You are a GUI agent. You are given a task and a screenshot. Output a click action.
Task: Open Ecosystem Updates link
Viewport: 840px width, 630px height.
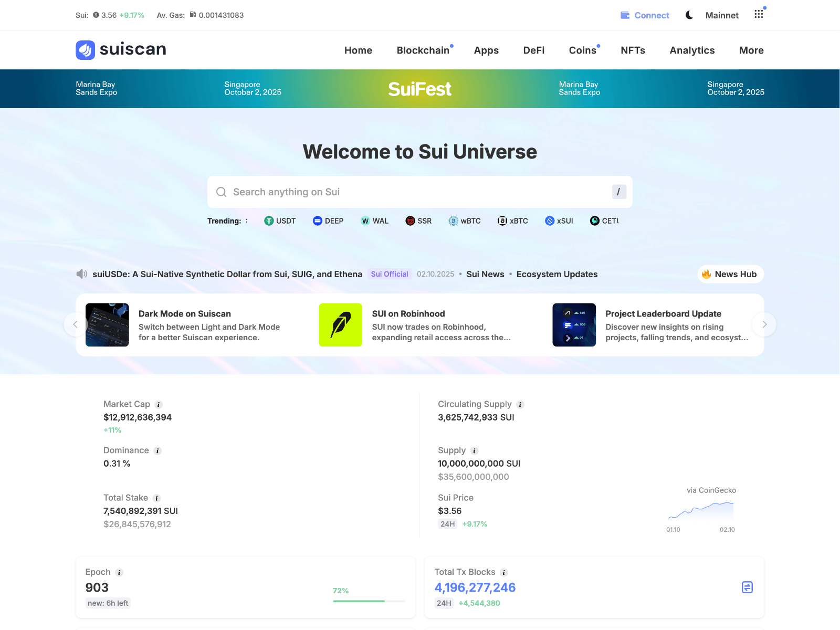pyautogui.click(x=557, y=274)
